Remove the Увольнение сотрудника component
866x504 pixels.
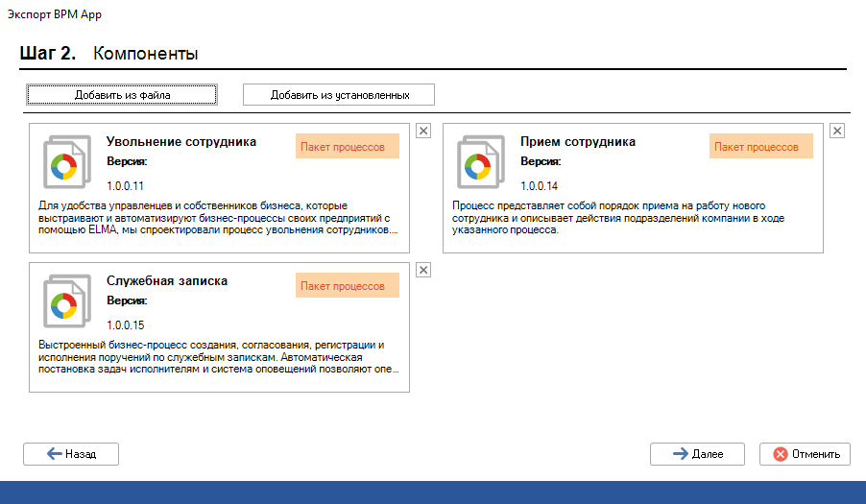tap(423, 132)
